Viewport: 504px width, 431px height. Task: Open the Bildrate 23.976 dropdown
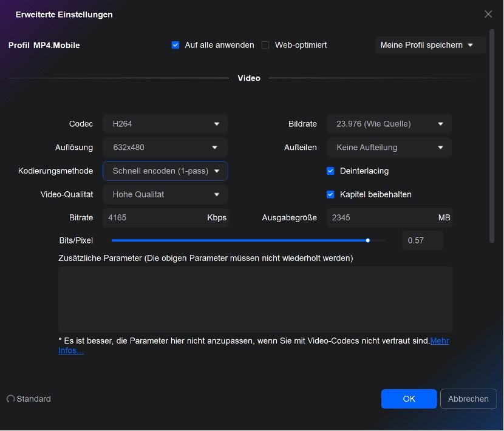389,124
